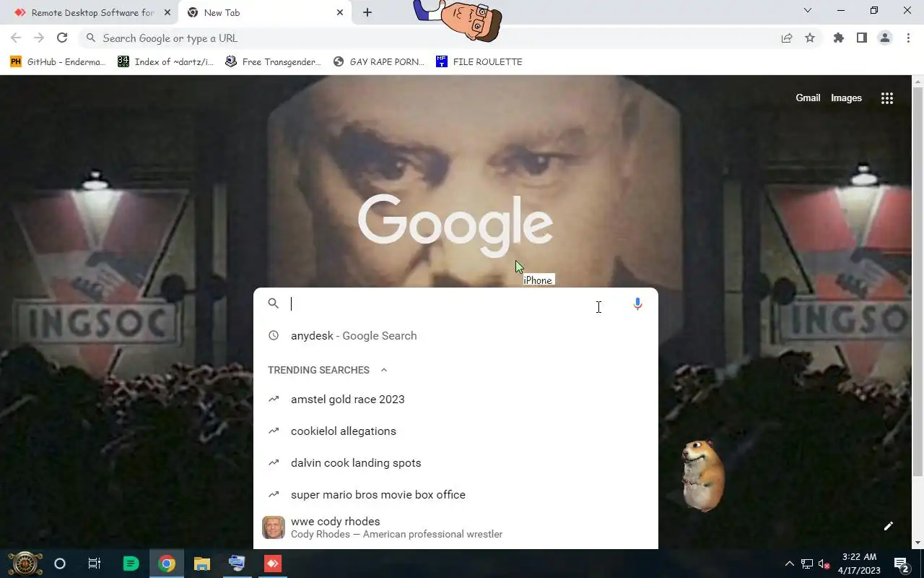Open Gmail link on Google page
Viewport: 924px width, 578px height.
[x=808, y=98]
